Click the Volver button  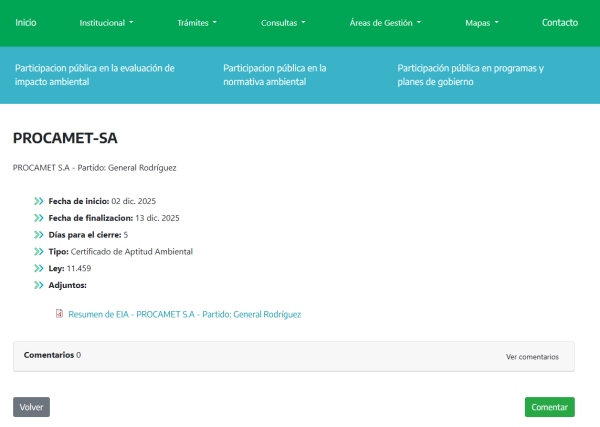click(x=31, y=407)
